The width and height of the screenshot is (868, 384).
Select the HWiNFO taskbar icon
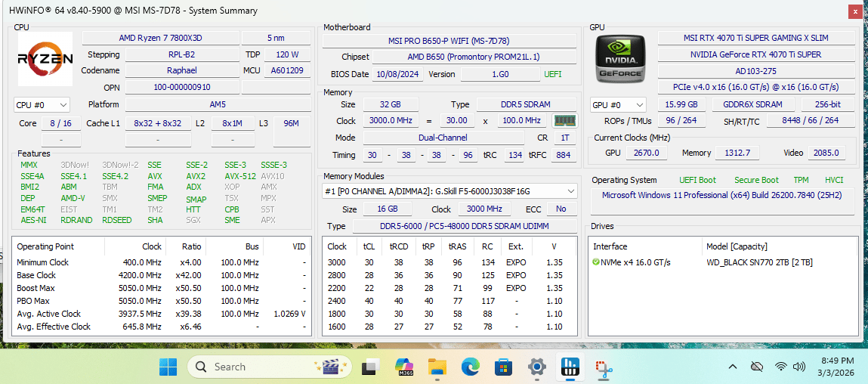[x=569, y=367]
